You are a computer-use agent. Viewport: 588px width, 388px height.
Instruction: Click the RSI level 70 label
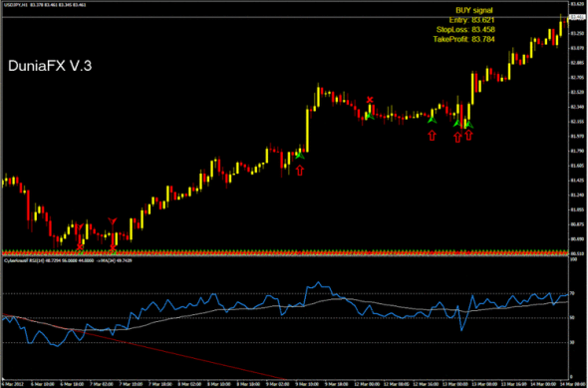tap(572, 293)
